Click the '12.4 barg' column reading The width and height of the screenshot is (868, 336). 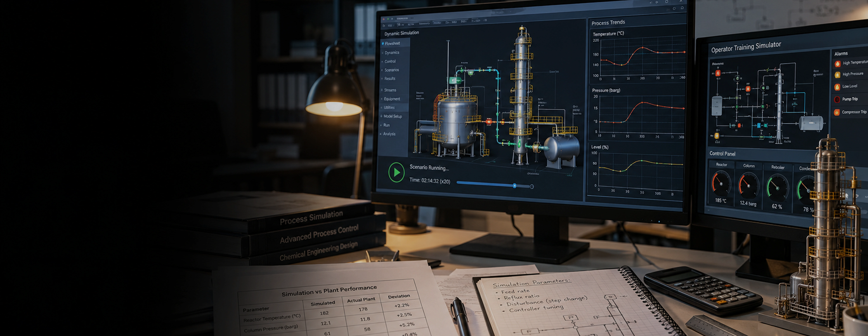click(748, 203)
